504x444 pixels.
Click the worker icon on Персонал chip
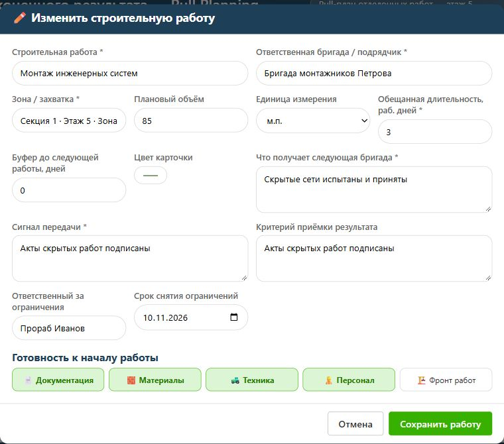[329, 380]
